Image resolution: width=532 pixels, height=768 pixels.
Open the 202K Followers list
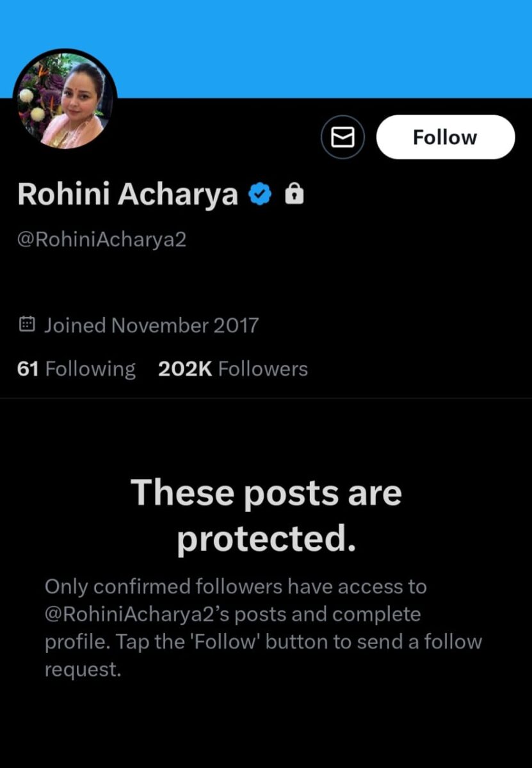point(231,368)
